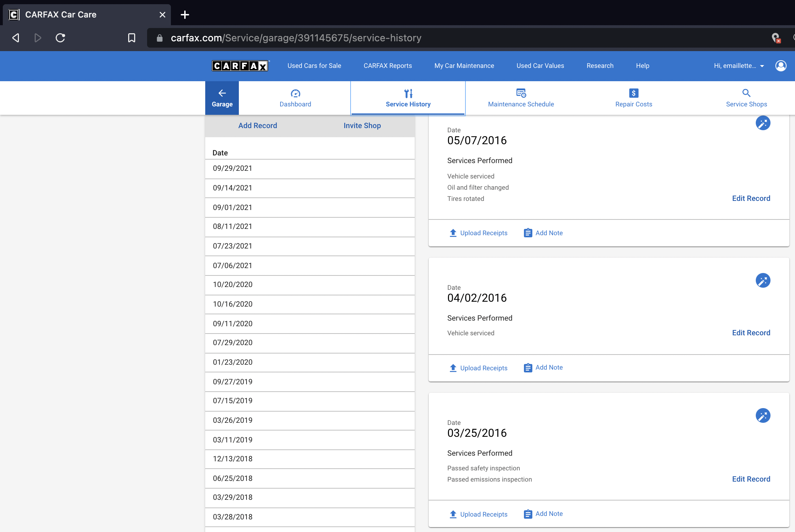Open Used Cars for Sale menu
The image size is (795, 532).
[x=314, y=66]
